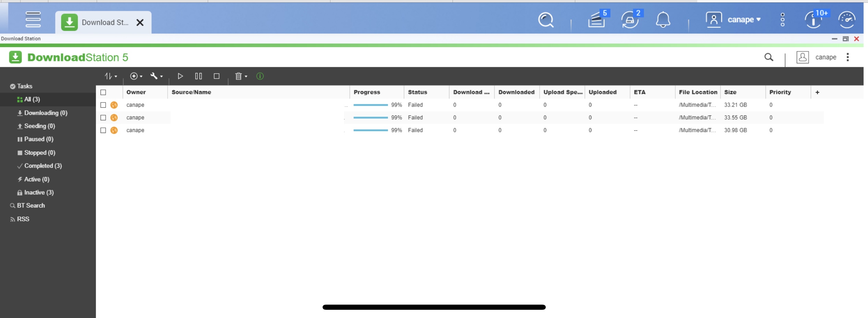Open the wrench settings dropdown
Image resolution: width=868 pixels, height=318 pixels.
coord(156,76)
